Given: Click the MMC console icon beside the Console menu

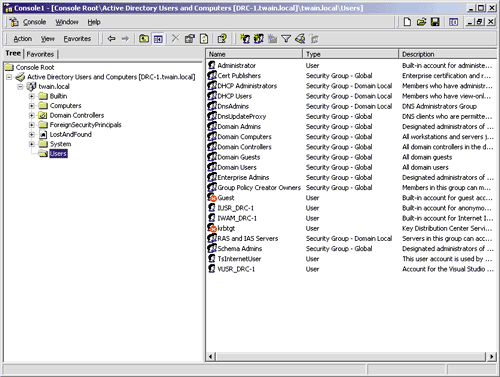Looking at the screenshot, I should pyautogui.click(x=14, y=22).
